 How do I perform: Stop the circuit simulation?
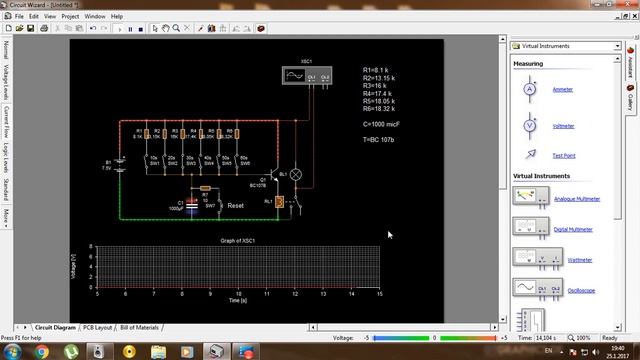click(x=140, y=29)
